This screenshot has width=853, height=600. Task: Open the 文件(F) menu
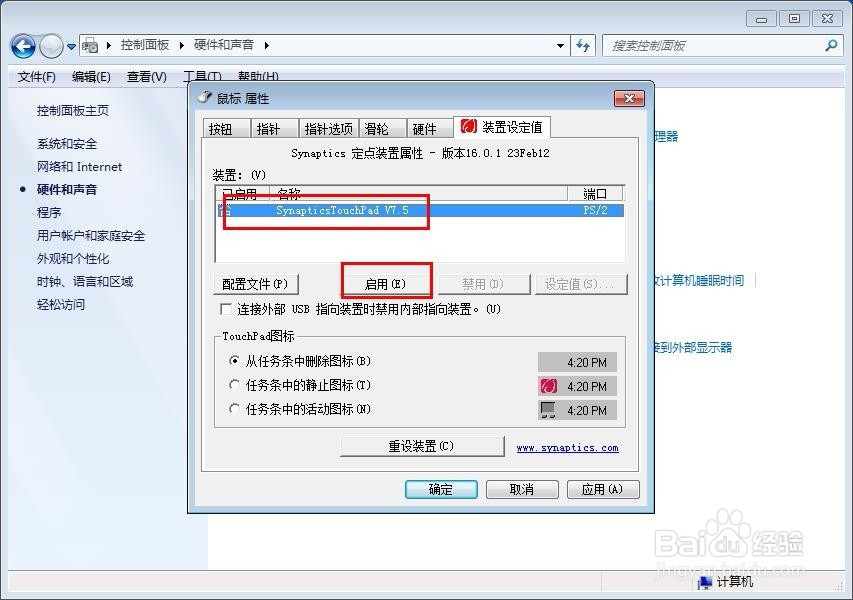click(x=36, y=77)
